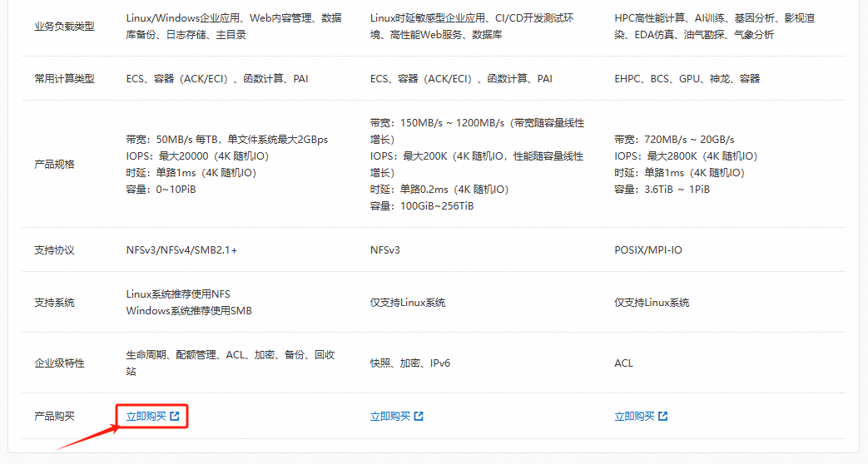Click text IOPS：最大20000
This screenshot has width=868, height=464.
pyautogui.click(x=167, y=156)
